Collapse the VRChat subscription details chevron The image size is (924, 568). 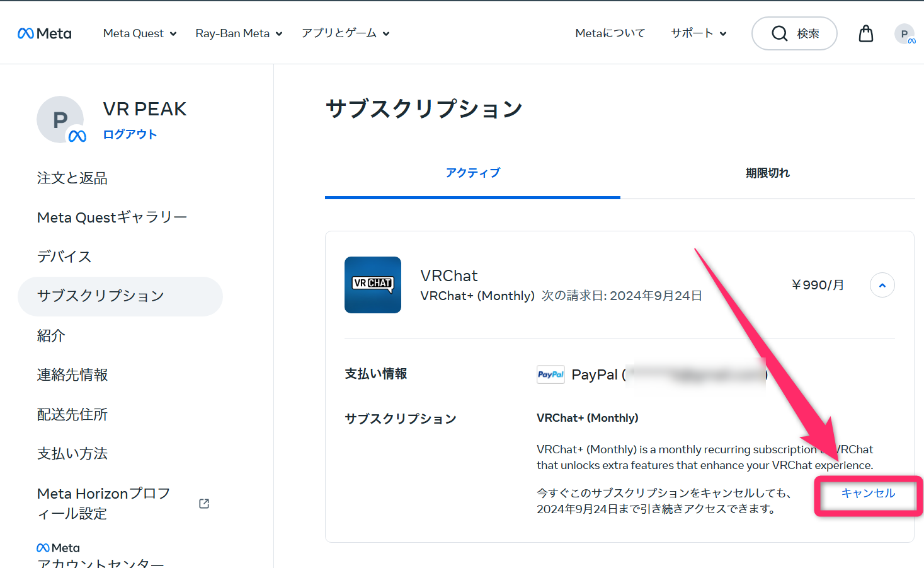[x=882, y=285]
